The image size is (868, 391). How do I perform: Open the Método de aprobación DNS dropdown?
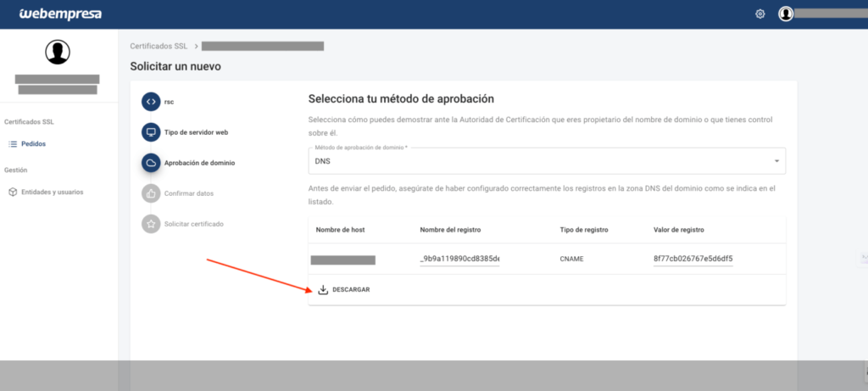pos(547,161)
